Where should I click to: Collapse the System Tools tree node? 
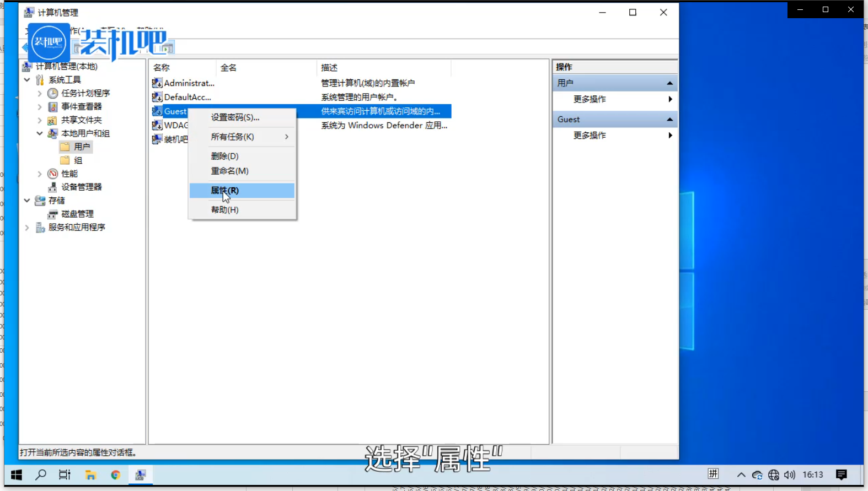pyautogui.click(x=27, y=80)
